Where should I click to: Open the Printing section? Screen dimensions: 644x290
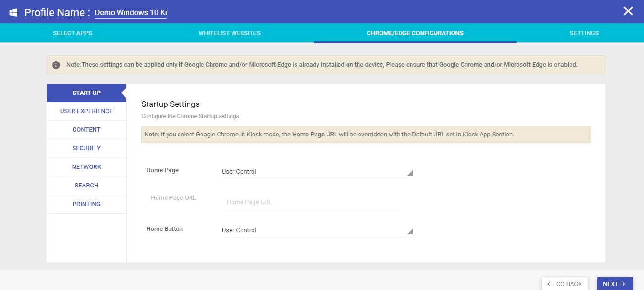[x=86, y=204]
